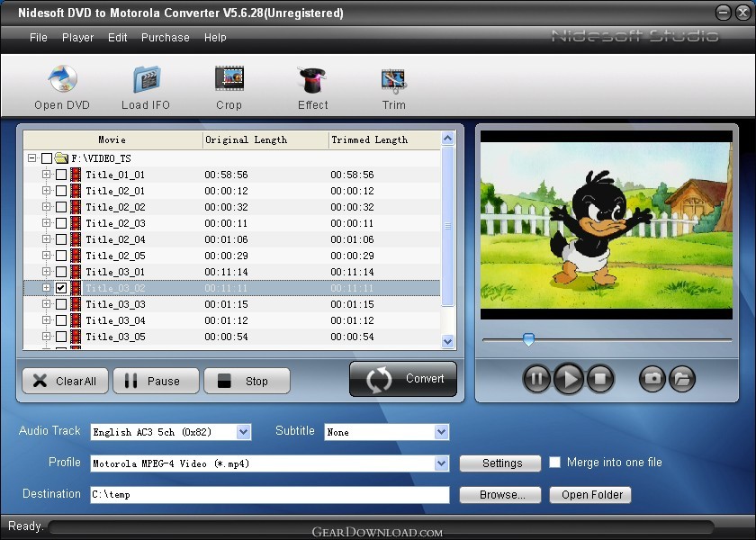Viewport: 756px width, 540px height.
Task: Click the Pause conversion button
Action: 156,381
